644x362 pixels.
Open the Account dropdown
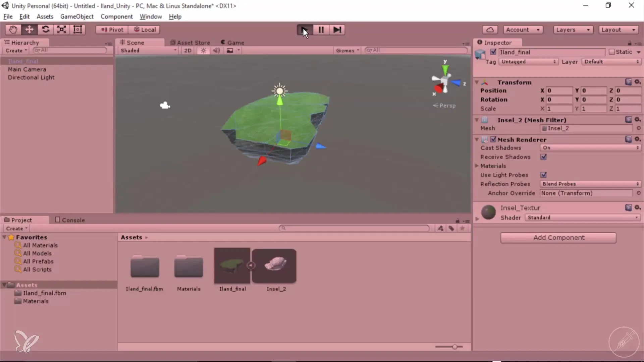[x=523, y=29]
